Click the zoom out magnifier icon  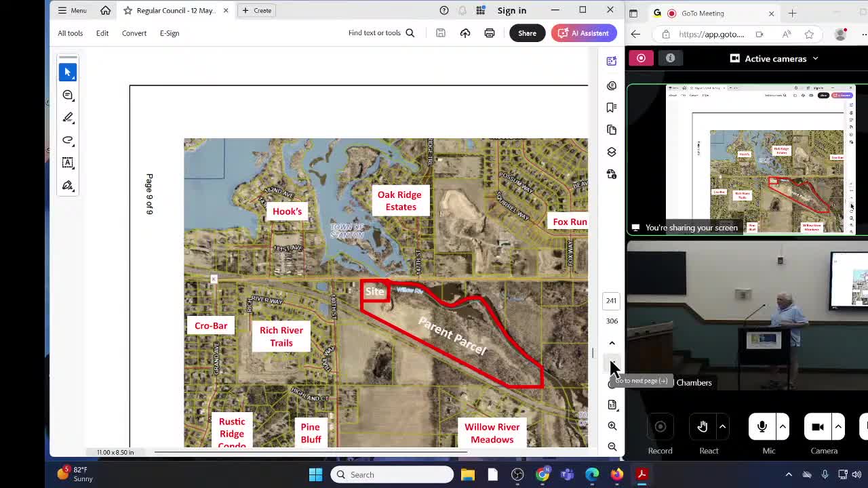pyautogui.click(x=612, y=447)
